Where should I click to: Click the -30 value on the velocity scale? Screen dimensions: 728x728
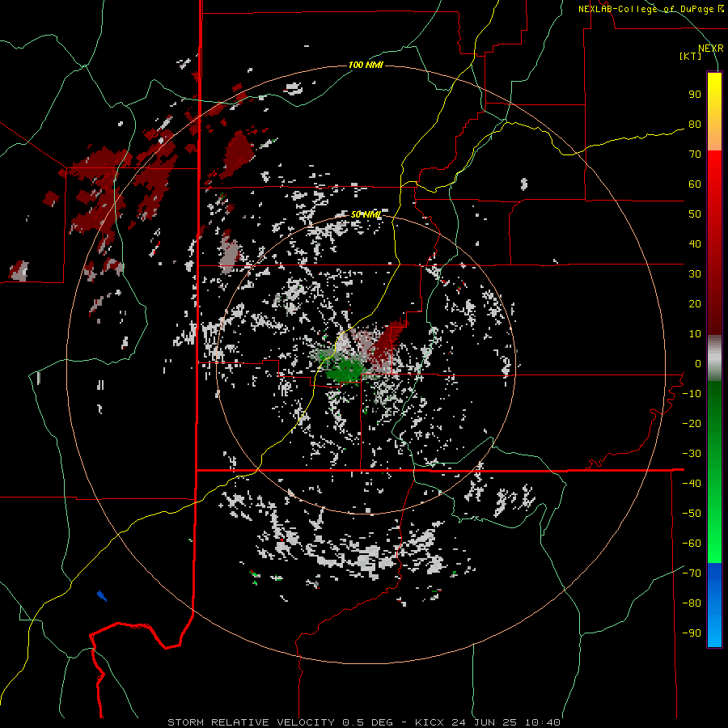(692, 454)
